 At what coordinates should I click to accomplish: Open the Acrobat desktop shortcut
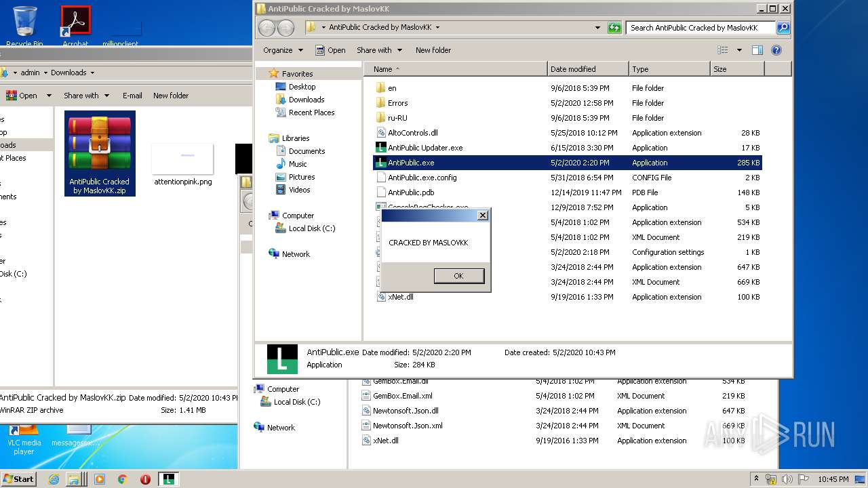[75, 26]
